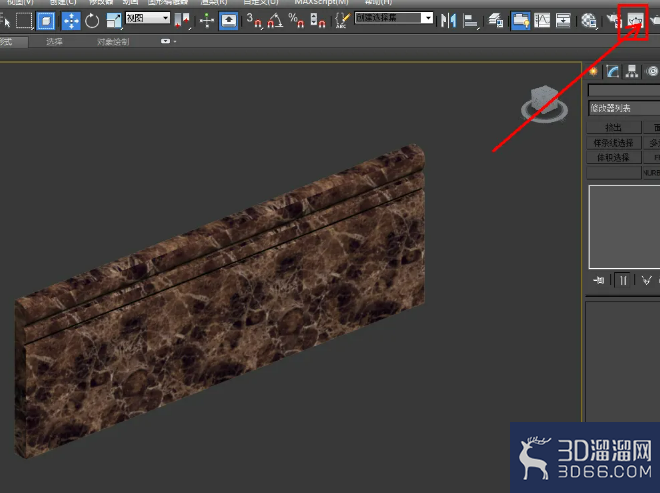
Task: Toggle the Angle Snap button
Action: (x=275, y=20)
